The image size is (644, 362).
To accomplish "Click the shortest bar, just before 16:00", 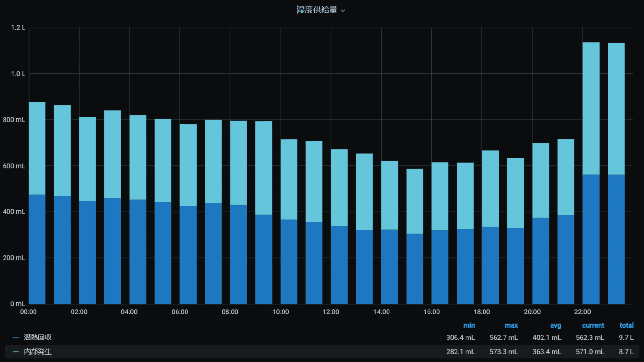I will coord(415,237).
